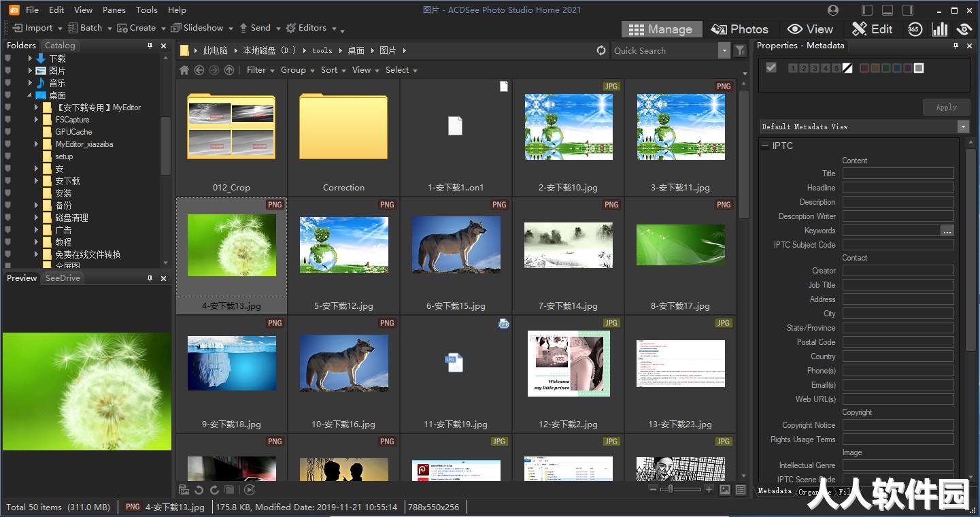Switch to View mode
This screenshot has height=517, width=980.
(x=810, y=29)
